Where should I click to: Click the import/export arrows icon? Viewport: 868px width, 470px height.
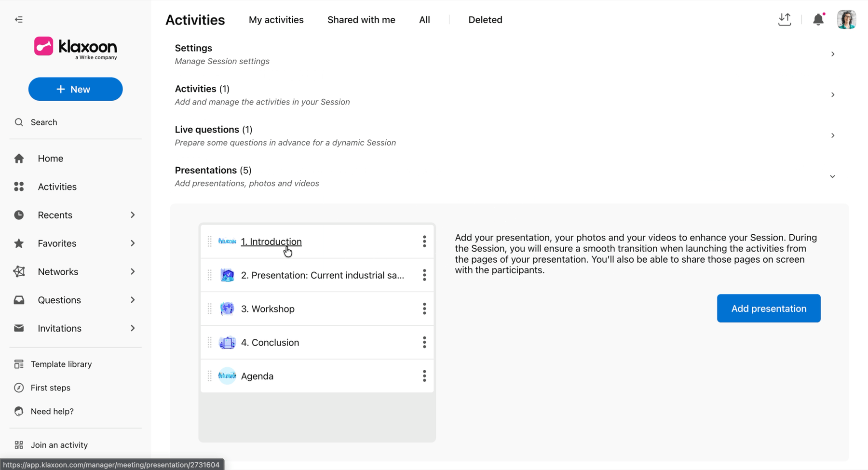tap(785, 19)
